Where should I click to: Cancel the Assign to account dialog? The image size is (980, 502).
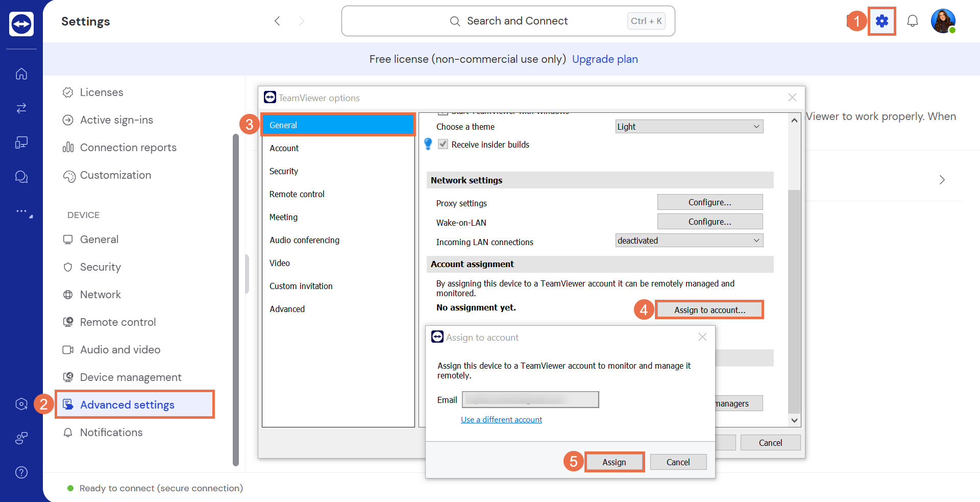click(x=678, y=462)
